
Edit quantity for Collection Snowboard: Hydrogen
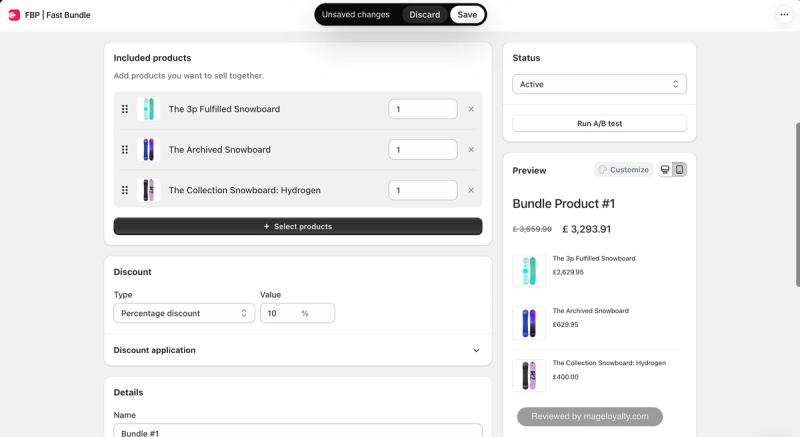[x=423, y=190]
